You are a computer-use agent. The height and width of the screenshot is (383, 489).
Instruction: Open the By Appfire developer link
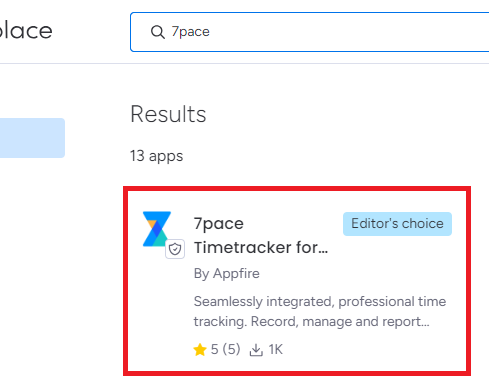click(227, 273)
